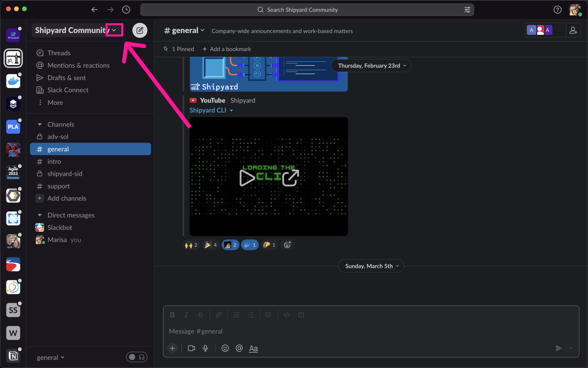Toggle formatting toolbar Aa button
This screenshot has width=588, height=368.
coord(254,348)
